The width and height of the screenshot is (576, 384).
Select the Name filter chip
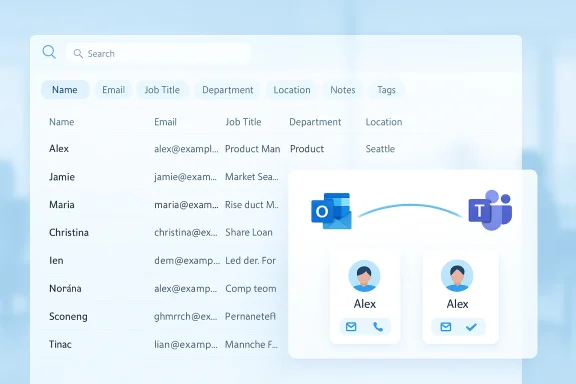(65, 90)
